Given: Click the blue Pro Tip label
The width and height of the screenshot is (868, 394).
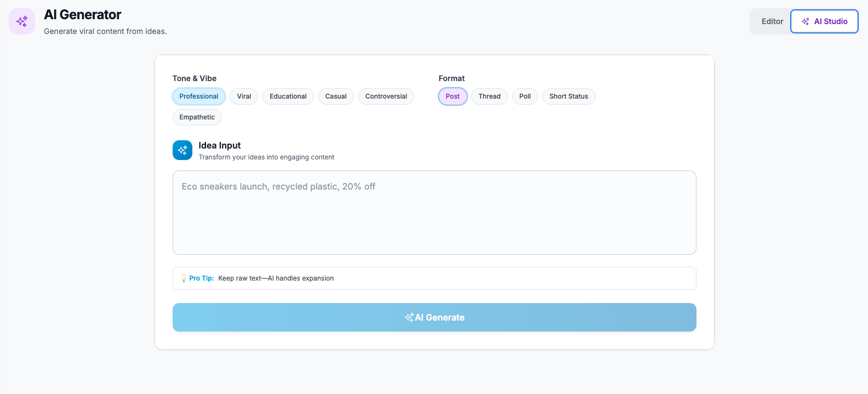Looking at the screenshot, I should [x=202, y=278].
